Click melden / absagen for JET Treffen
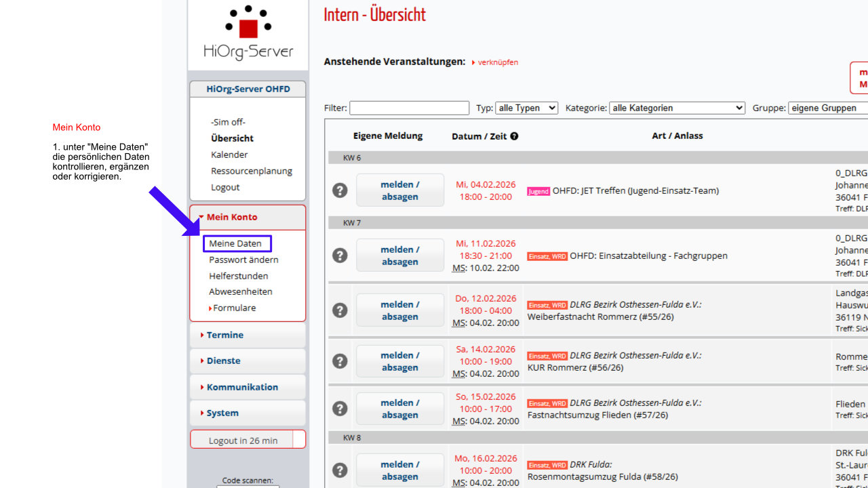 (399, 190)
